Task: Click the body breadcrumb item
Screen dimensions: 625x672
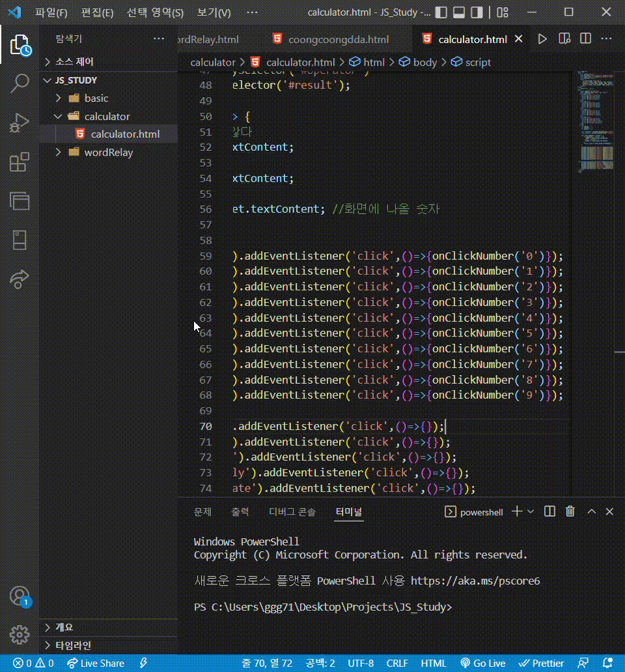Action: pyautogui.click(x=418, y=63)
